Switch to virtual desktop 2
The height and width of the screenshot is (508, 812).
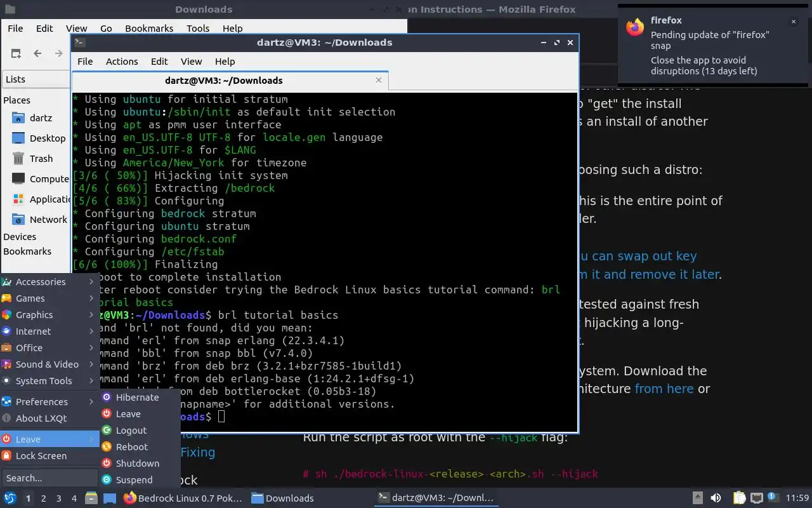(x=43, y=498)
